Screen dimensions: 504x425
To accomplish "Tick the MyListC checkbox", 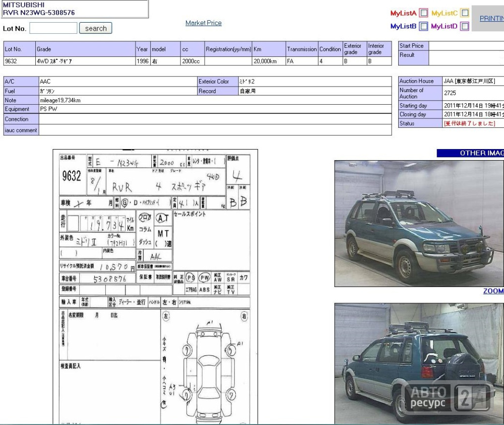I will [465, 13].
